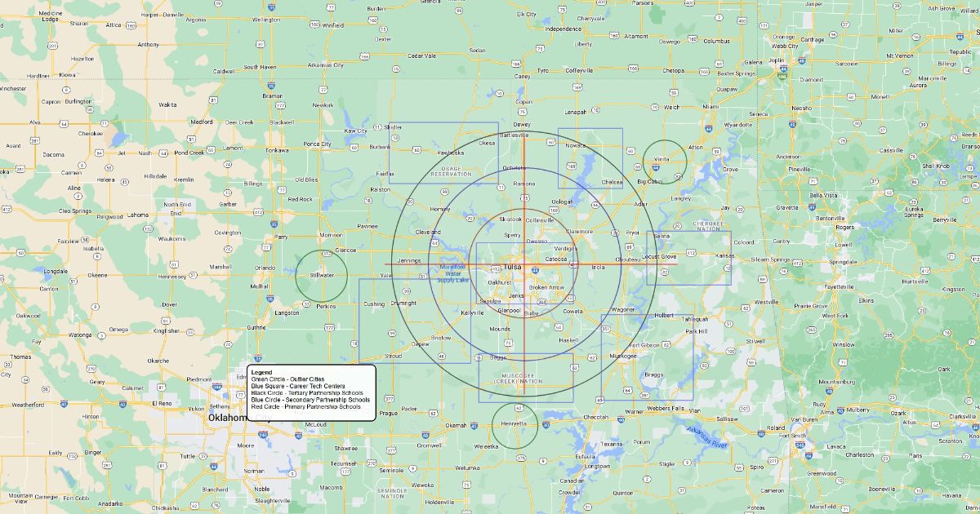Screen dimensions: 980x514
Task: Click the Muskogee city label
Action: coord(622,356)
